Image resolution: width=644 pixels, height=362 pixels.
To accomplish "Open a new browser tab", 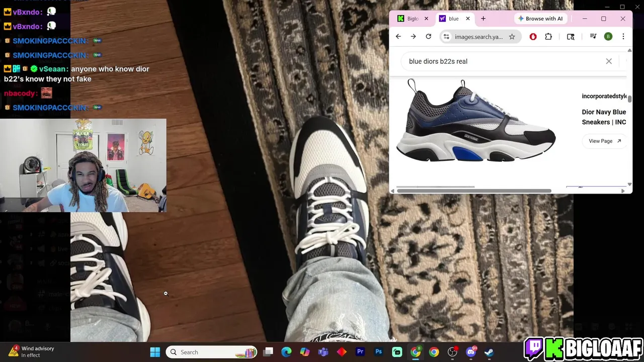I will pos(483,19).
